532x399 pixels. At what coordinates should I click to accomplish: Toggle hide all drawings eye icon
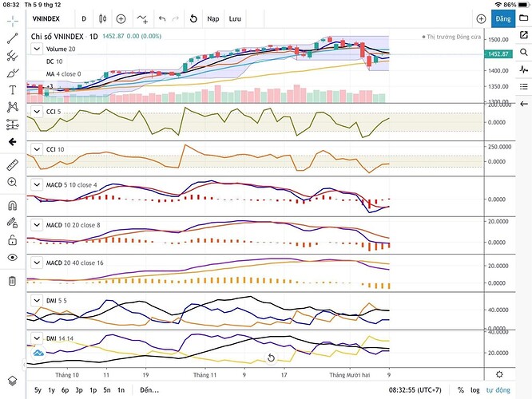13,257
